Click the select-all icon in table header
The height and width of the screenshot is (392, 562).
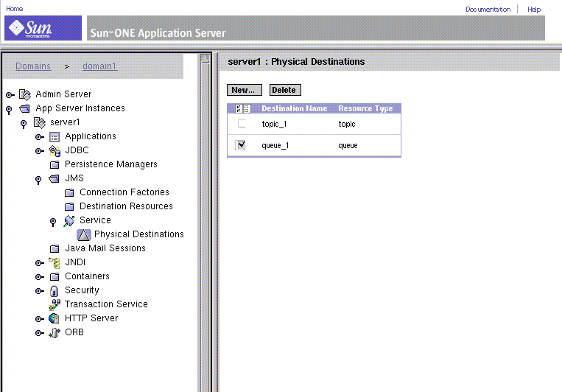click(x=239, y=108)
